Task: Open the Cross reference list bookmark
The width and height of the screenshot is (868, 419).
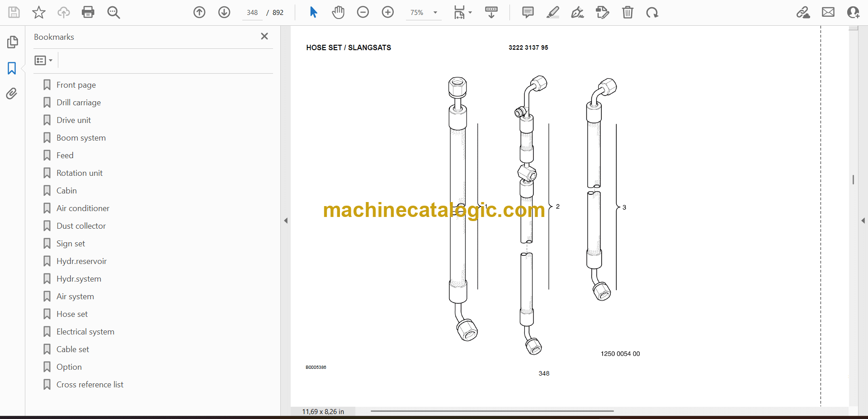Action: click(x=90, y=385)
